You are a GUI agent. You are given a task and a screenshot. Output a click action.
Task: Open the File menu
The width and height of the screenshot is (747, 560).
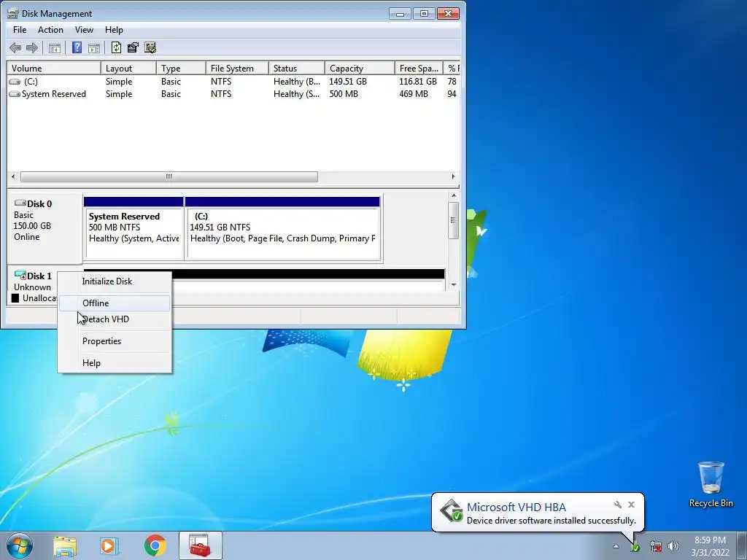(20, 29)
